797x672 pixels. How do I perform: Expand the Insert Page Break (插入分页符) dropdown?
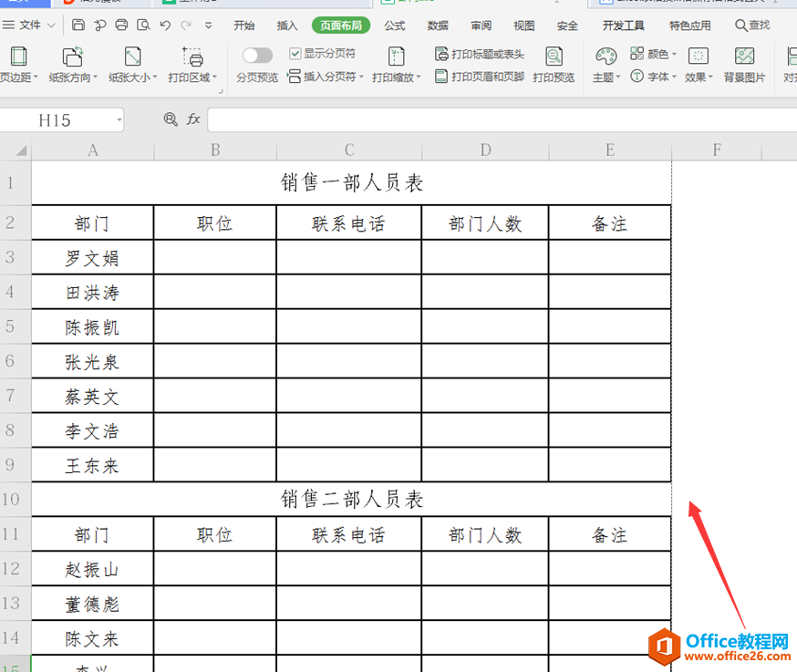[361, 77]
